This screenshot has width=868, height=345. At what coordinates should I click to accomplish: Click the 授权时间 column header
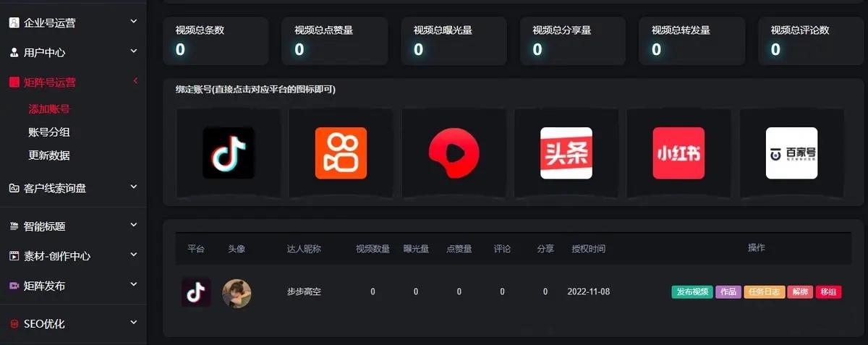tap(589, 249)
